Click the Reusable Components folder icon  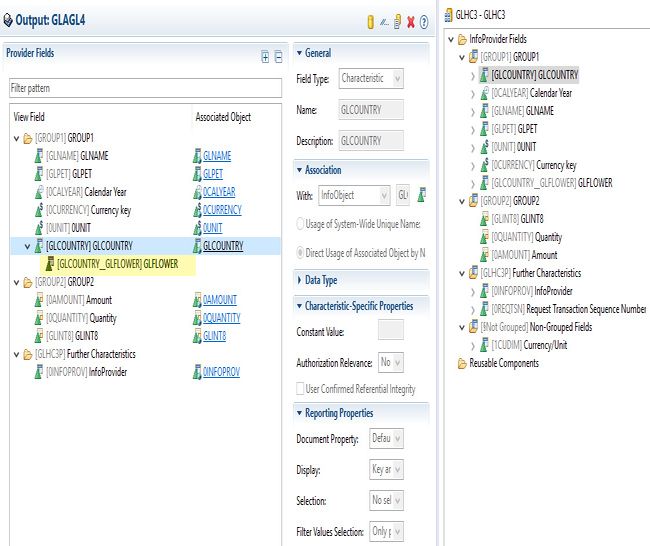click(x=462, y=364)
